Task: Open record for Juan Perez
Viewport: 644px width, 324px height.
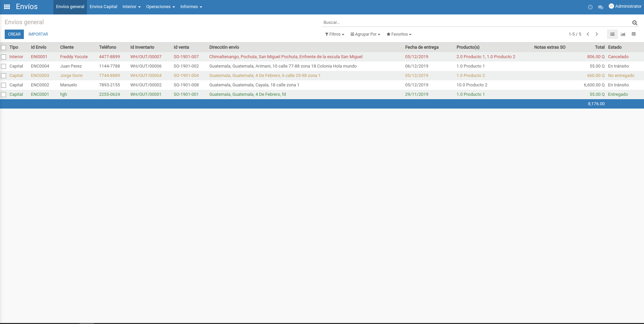Action: click(x=71, y=66)
